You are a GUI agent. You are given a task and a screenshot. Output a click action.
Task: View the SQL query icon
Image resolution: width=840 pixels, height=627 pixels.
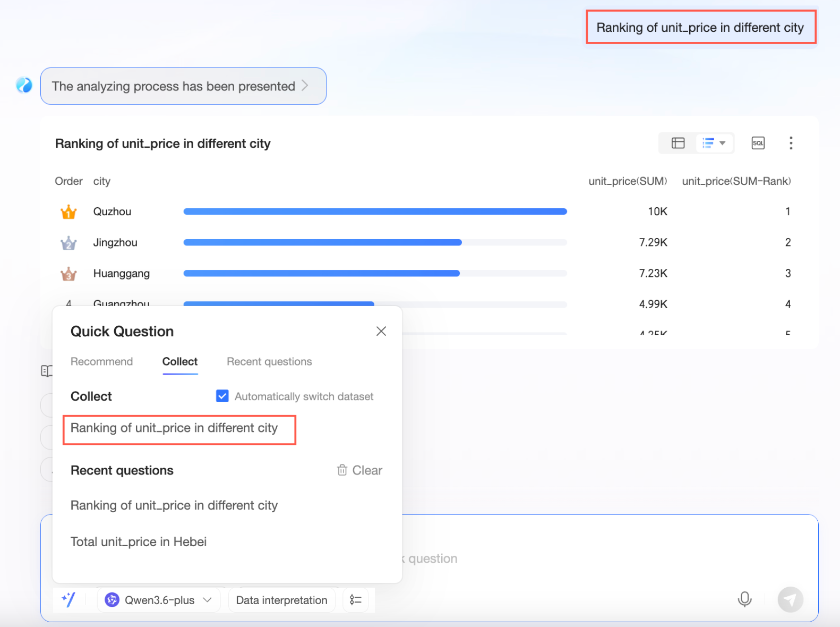758,143
